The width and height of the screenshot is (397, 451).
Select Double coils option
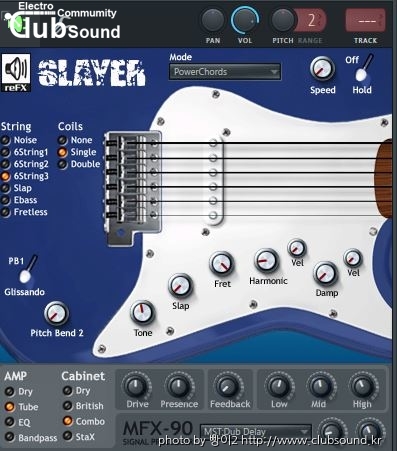(79, 164)
